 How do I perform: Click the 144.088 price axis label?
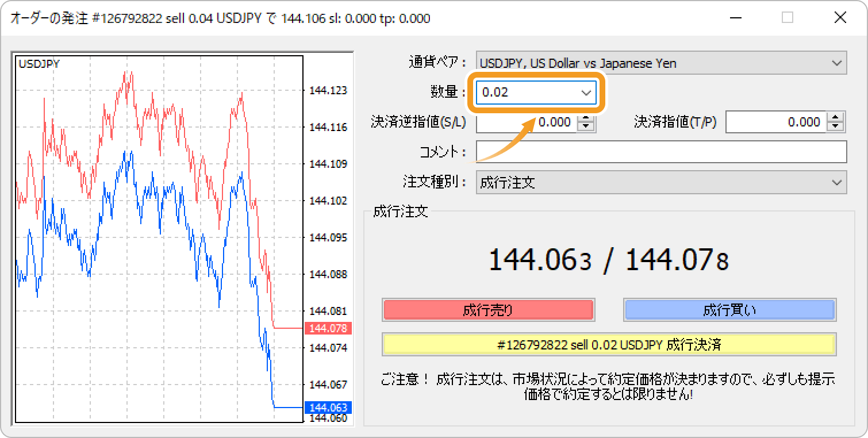(x=328, y=274)
